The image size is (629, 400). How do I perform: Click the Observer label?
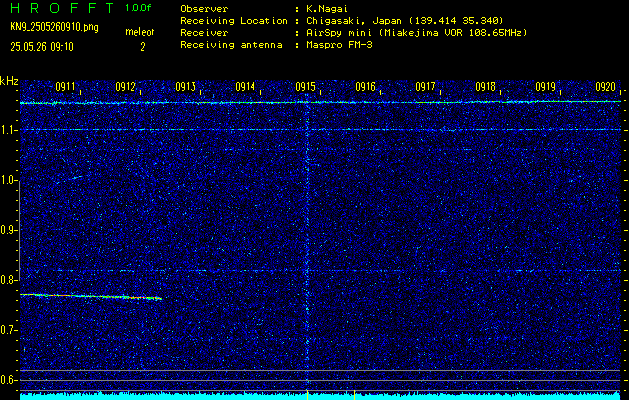204,8
